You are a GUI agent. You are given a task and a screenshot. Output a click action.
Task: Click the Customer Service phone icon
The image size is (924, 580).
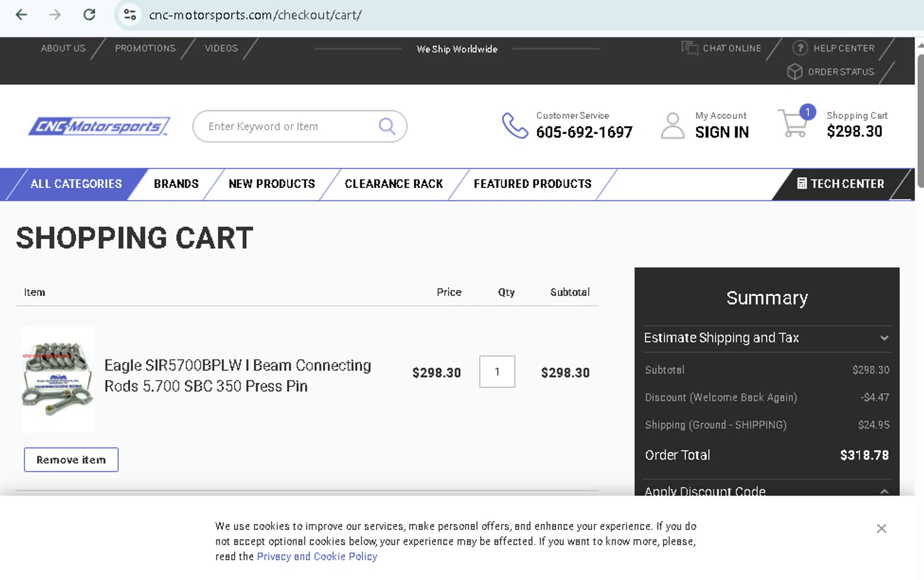tap(515, 125)
